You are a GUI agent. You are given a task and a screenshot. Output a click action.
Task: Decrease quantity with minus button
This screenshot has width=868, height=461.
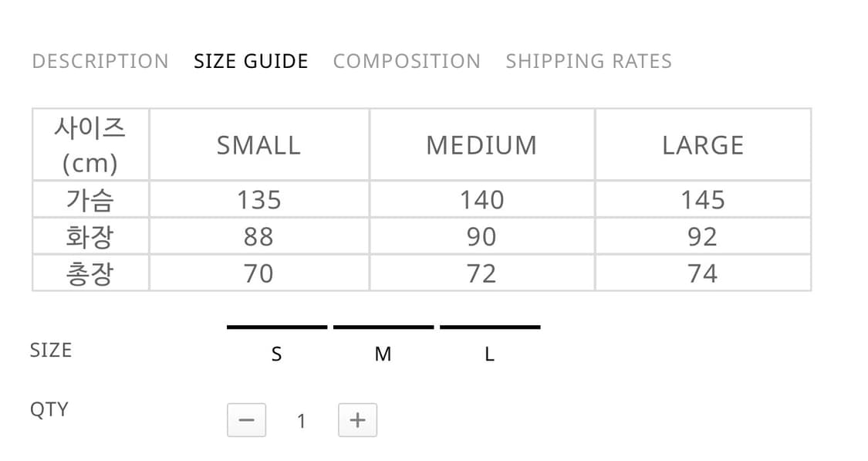click(246, 420)
